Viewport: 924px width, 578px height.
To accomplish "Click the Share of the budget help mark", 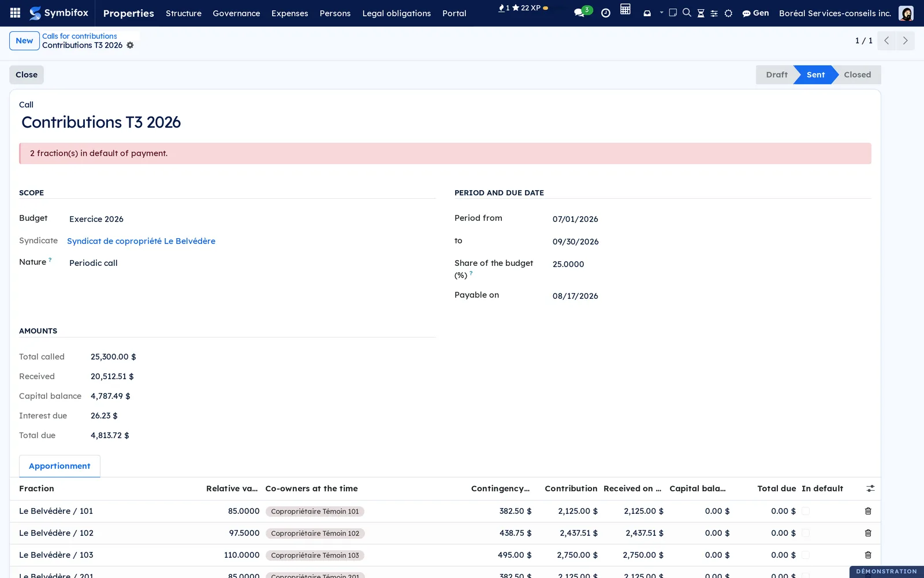I will click(x=471, y=273).
